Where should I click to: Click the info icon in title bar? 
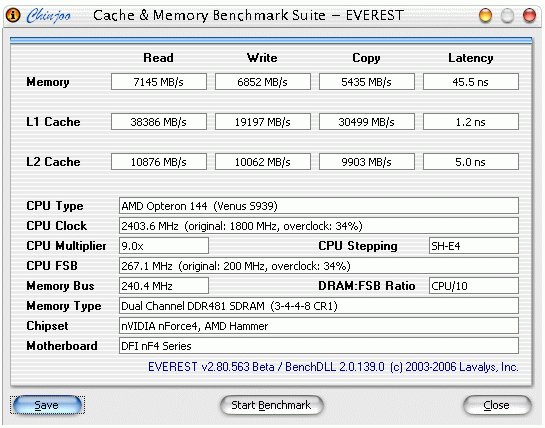pyautogui.click(x=13, y=16)
